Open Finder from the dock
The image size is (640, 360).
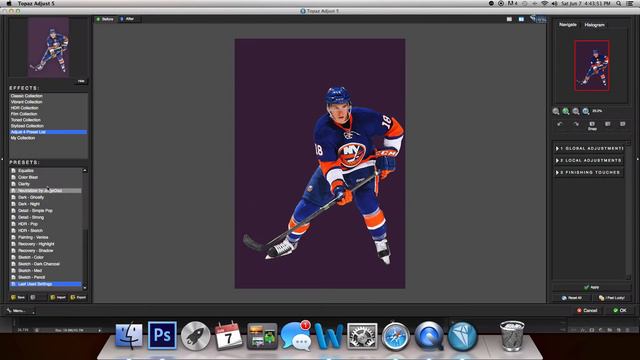[129, 336]
